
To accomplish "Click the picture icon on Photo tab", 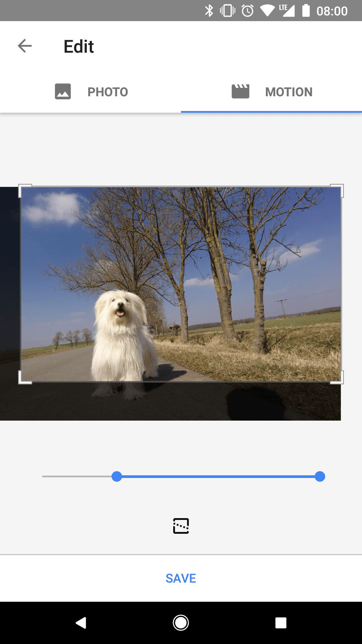I will pos(63,92).
